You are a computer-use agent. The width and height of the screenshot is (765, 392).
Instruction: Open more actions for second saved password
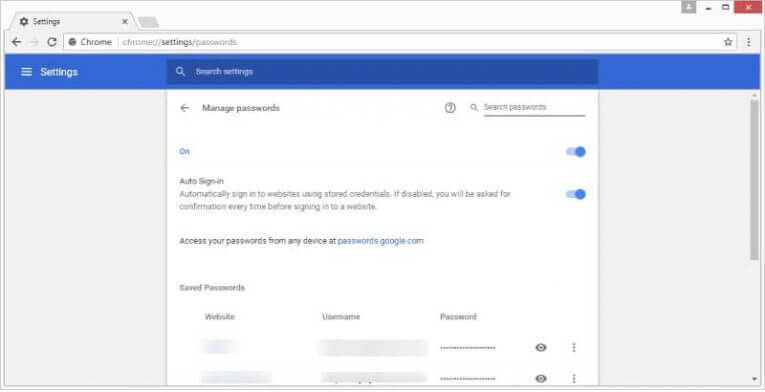pos(574,378)
